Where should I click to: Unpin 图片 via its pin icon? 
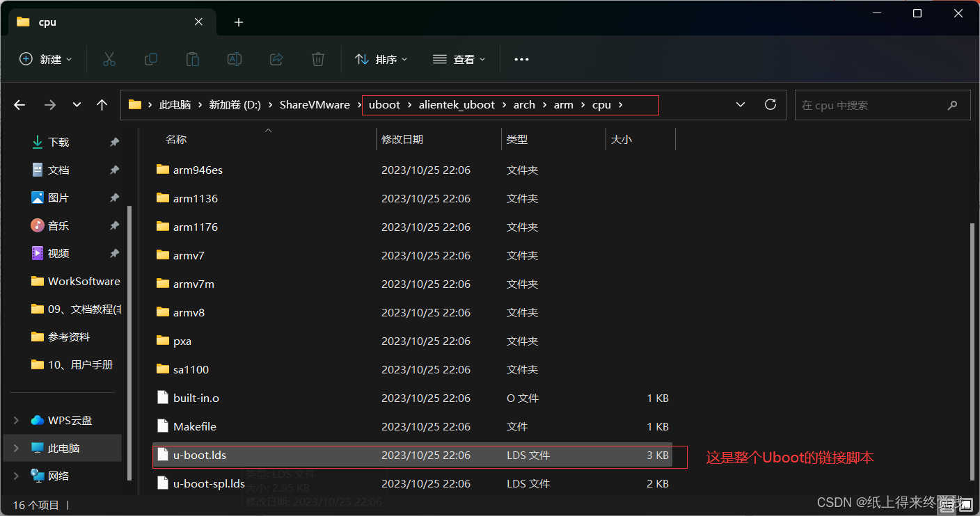114,197
